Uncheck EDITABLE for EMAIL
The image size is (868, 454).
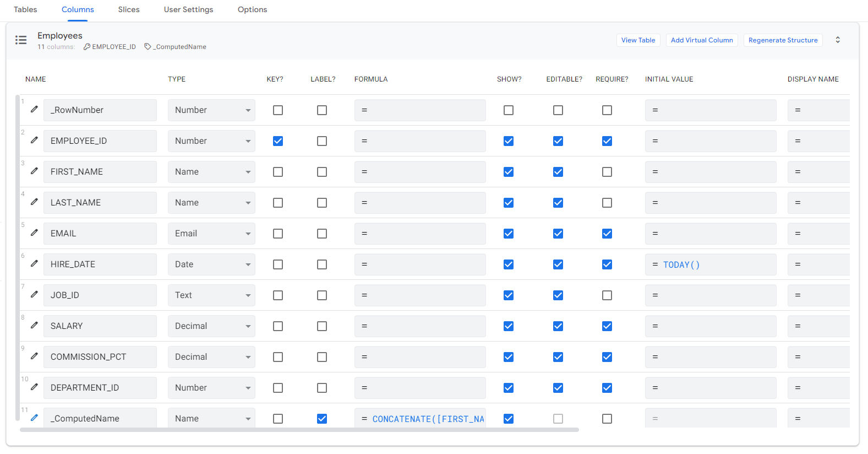(558, 234)
